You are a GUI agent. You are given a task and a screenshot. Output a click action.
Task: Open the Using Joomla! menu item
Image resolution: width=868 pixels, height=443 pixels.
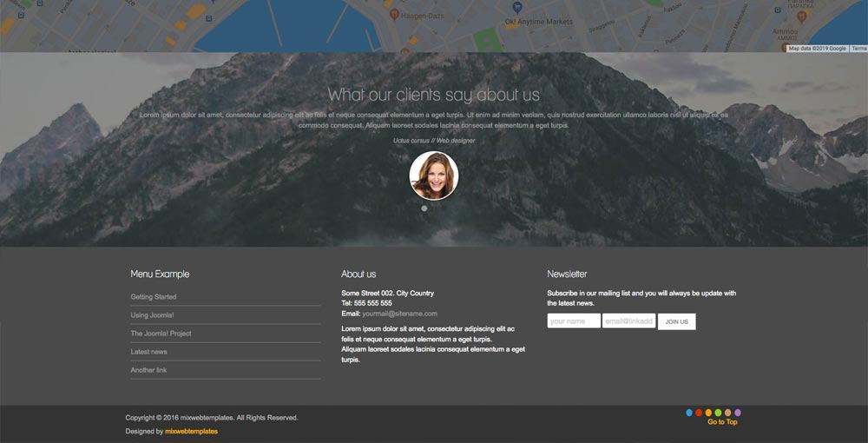152,315
